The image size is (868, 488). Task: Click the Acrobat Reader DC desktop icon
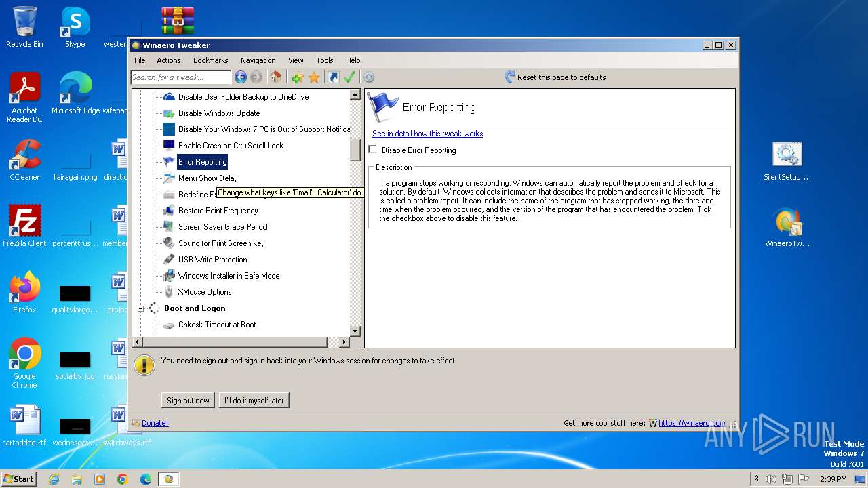24,98
